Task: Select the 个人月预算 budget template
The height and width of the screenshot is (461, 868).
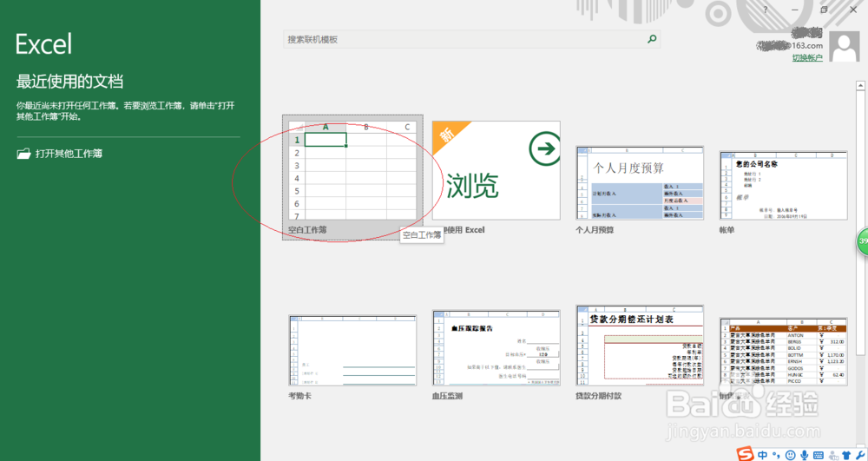Action: [640, 183]
